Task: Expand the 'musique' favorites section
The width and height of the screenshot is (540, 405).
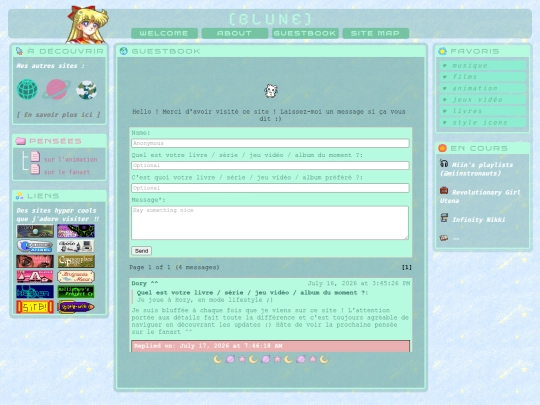Action: (x=482, y=65)
